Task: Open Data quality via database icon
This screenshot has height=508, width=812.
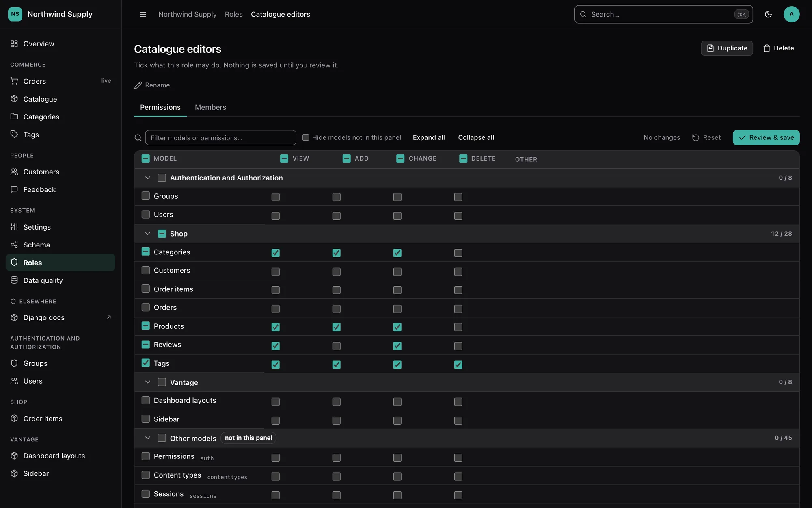Action: (x=14, y=280)
